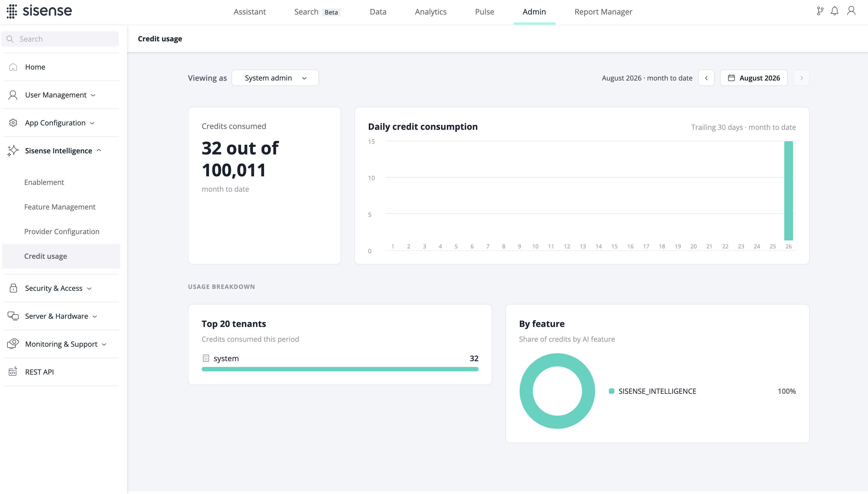Viewport: 868px width, 494px height.
Task: Click the Credit usage page title
Action: (160, 39)
